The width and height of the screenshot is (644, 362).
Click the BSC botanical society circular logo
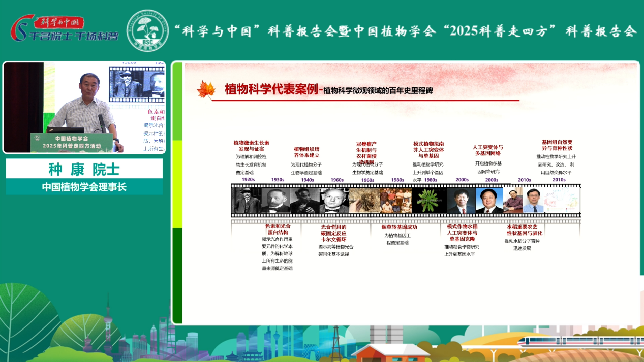tap(147, 30)
